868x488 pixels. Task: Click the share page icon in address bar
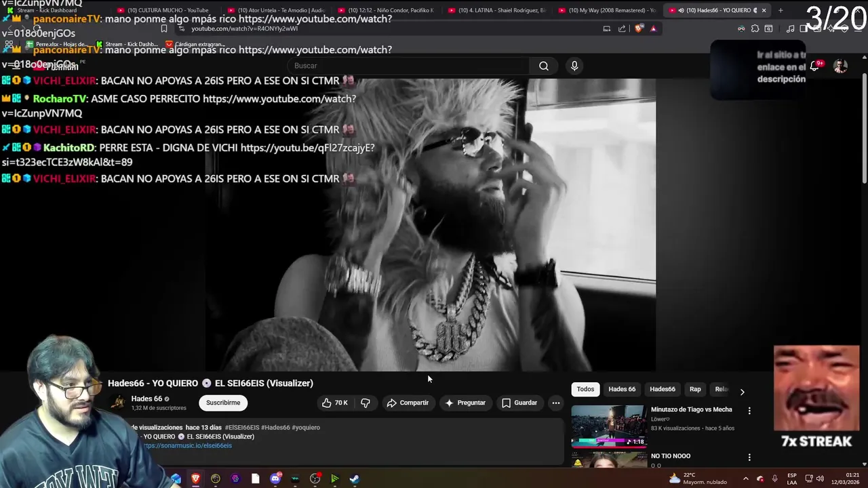point(622,28)
